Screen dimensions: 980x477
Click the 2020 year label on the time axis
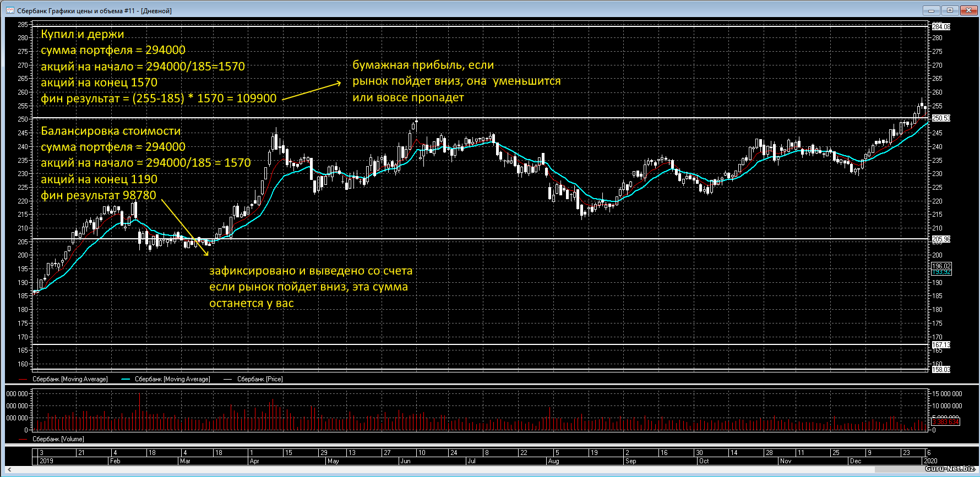930,461
